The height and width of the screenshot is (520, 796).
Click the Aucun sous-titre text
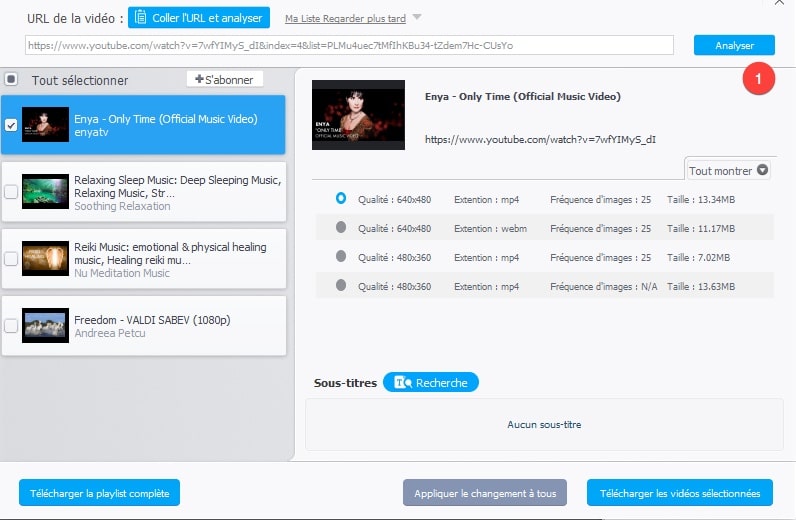pyautogui.click(x=544, y=425)
